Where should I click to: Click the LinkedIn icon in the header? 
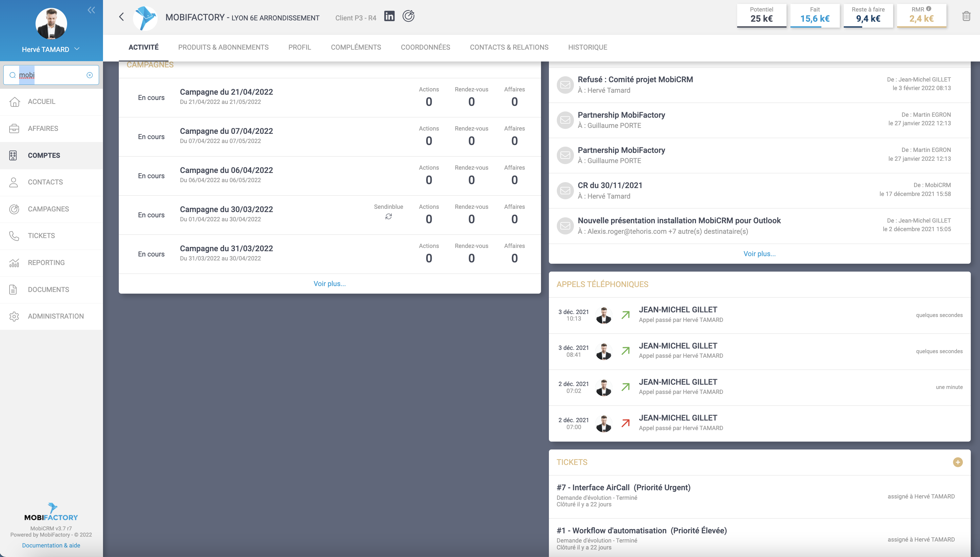click(389, 16)
